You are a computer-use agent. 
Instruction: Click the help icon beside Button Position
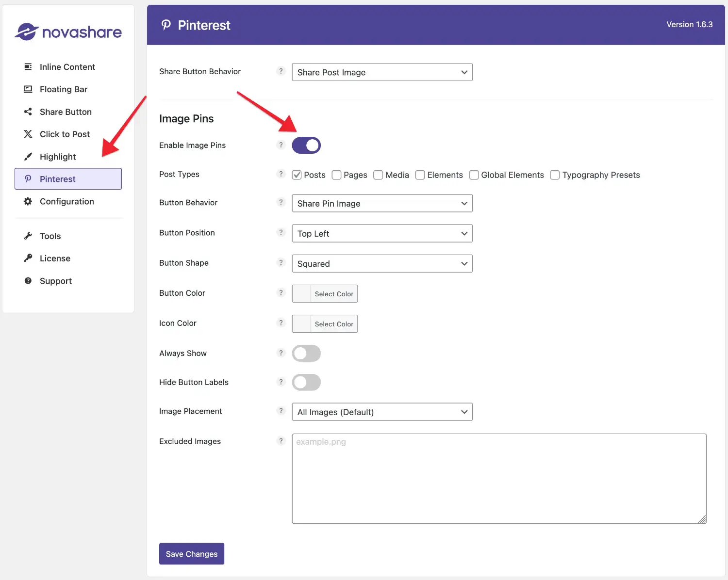pyautogui.click(x=281, y=233)
